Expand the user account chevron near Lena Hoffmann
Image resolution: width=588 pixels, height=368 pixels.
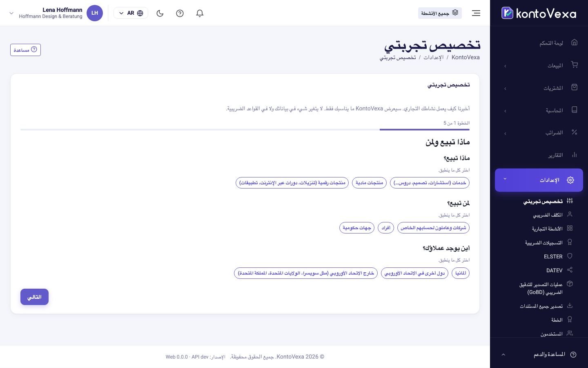[11, 13]
